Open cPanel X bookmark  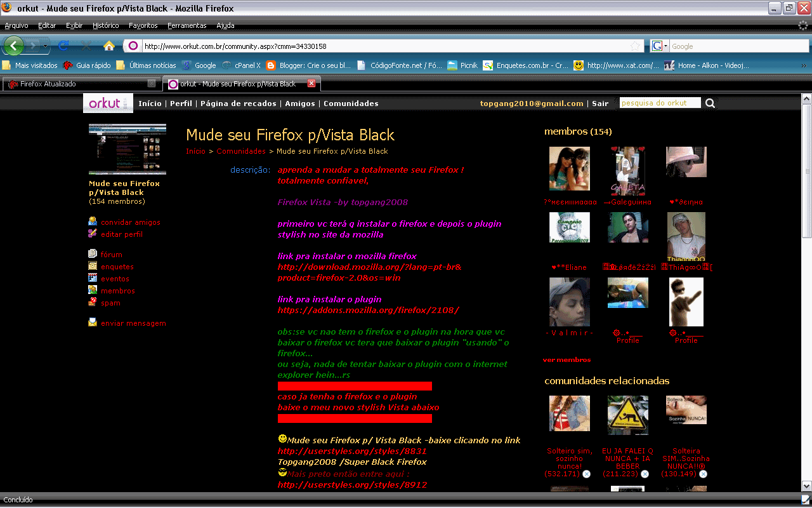pyautogui.click(x=242, y=65)
